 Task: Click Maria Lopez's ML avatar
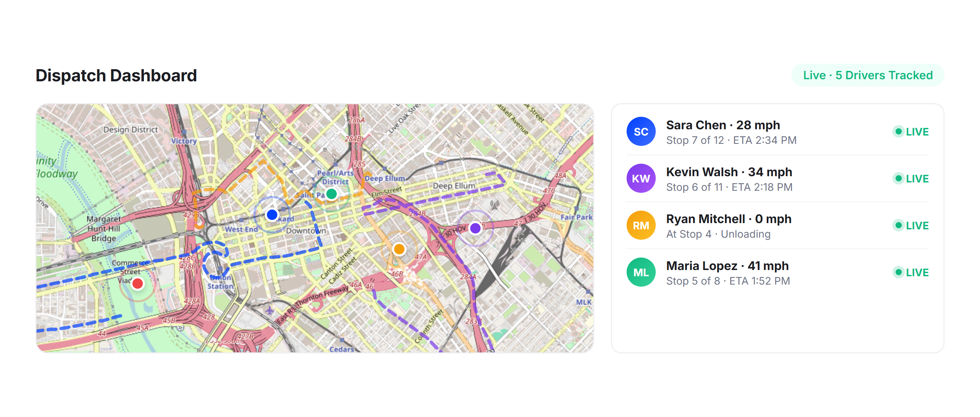tap(641, 272)
